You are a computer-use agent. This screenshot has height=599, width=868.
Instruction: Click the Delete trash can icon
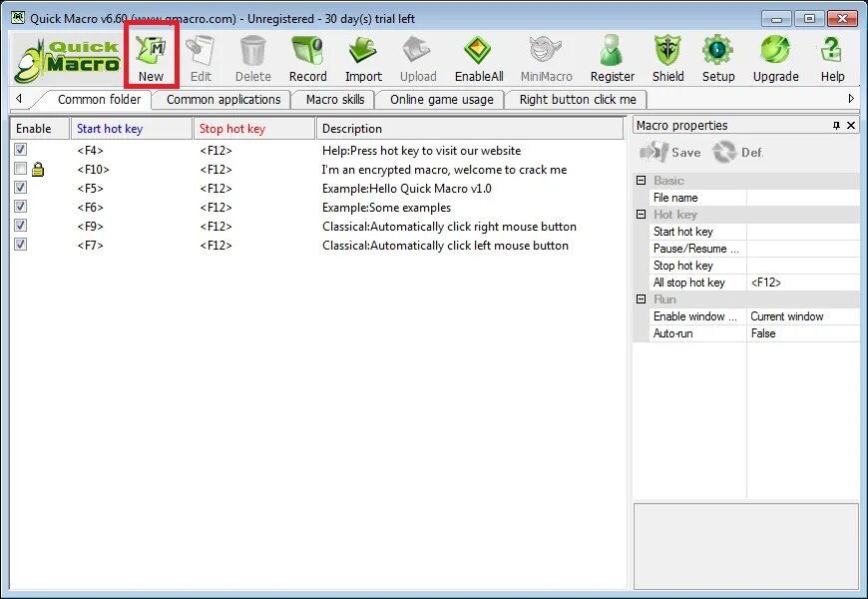coord(253,58)
